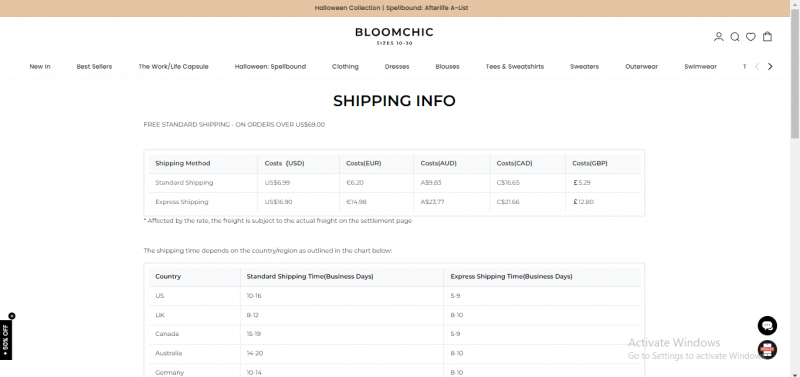
Task: Click the Canada country row
Action: [394, 334]
